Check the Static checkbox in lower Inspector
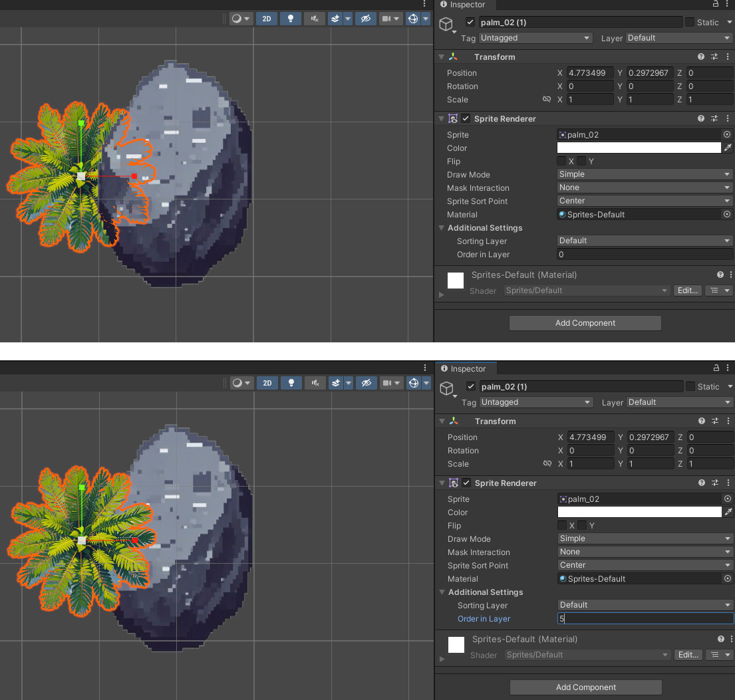This screenshot has height=700, width=735. (x=690, y=387)
